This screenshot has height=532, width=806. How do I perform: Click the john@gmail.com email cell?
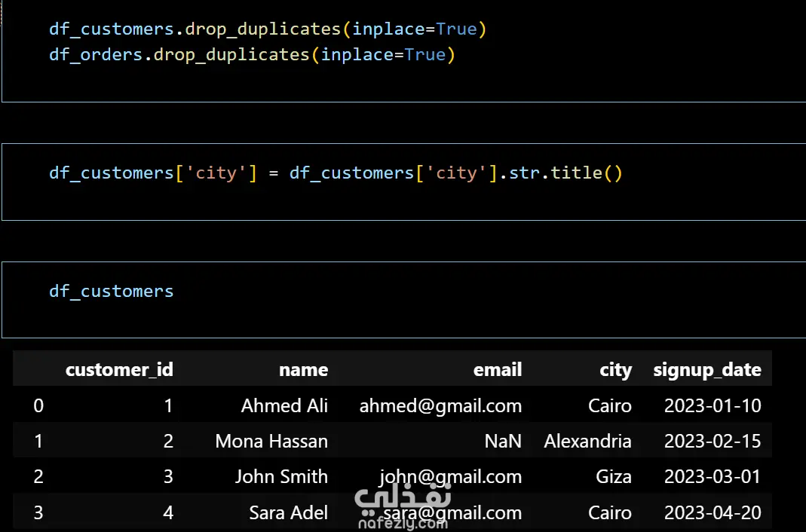pyautogui.click(x=450, y=476)
